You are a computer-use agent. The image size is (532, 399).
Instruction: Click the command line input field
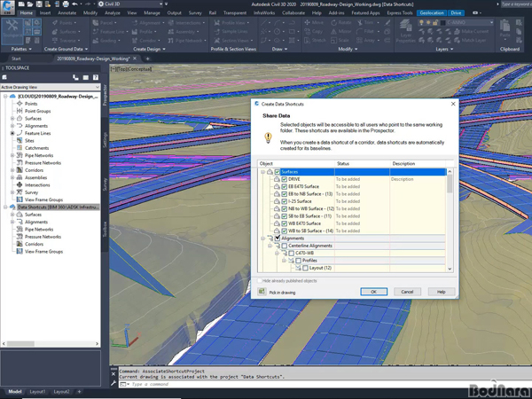tap(325, 384)
